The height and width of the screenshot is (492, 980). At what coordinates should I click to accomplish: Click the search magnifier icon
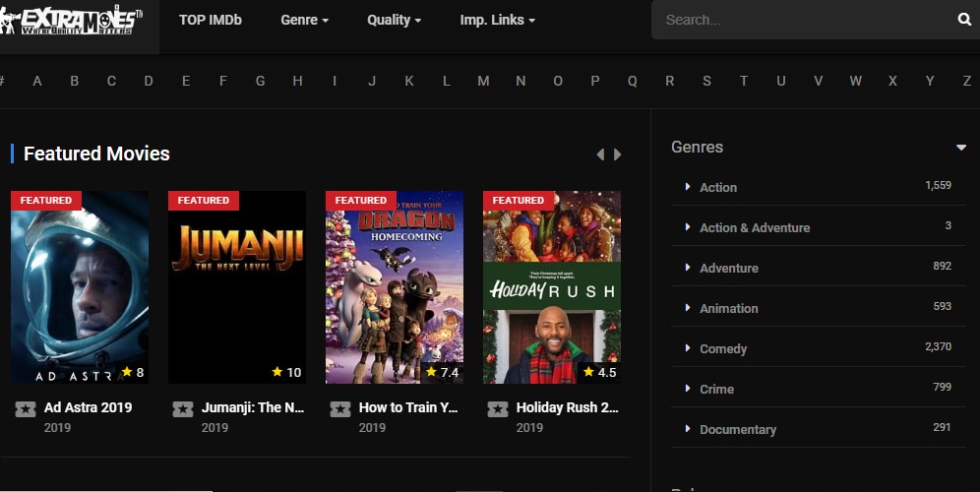click(x=964, y=20)
